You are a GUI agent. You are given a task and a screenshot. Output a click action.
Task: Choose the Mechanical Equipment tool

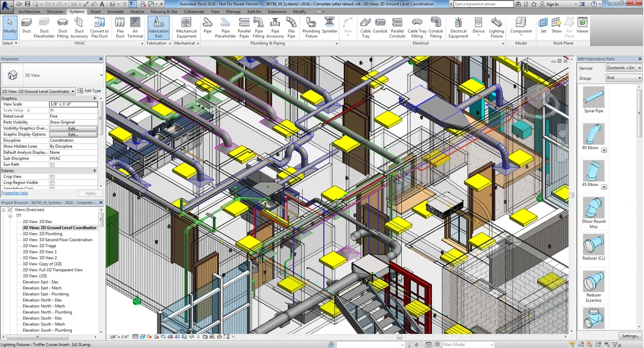[x=186, y=26]
